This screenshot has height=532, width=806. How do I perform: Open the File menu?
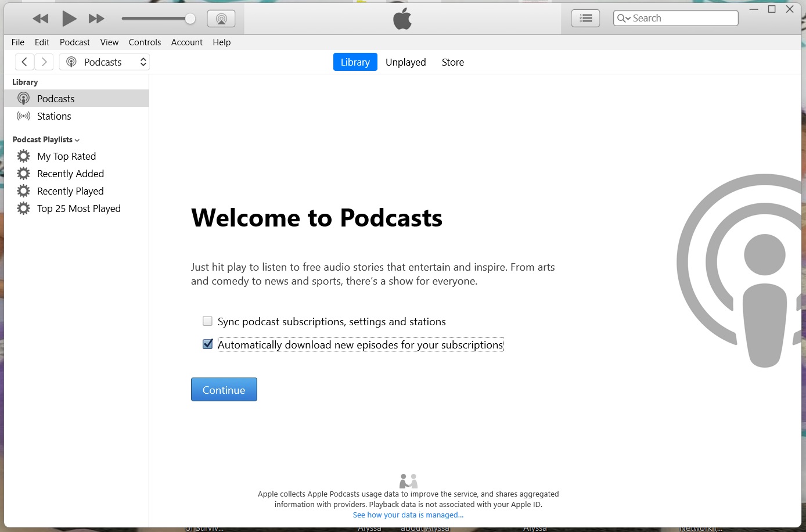point(18,42)
